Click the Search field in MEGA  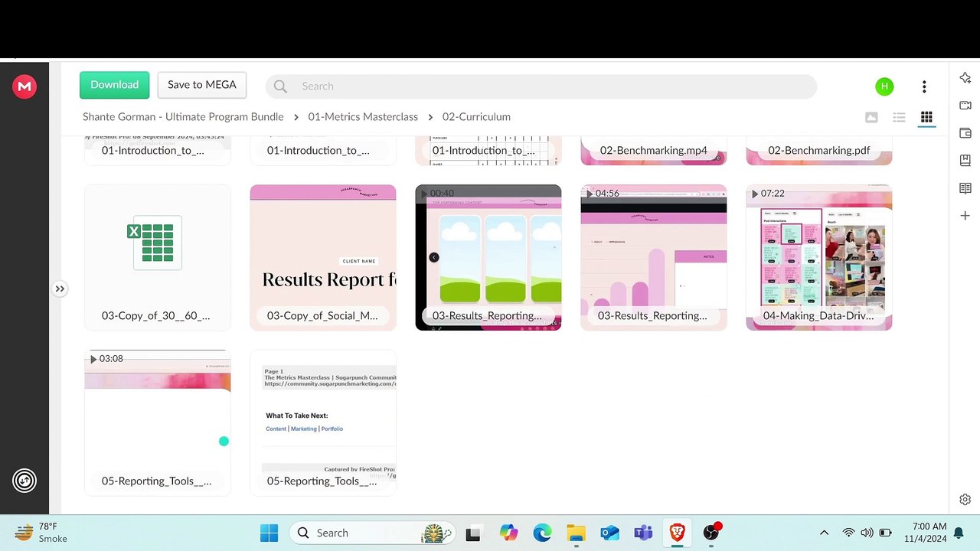pyautogui.click(x=541, y=86)
